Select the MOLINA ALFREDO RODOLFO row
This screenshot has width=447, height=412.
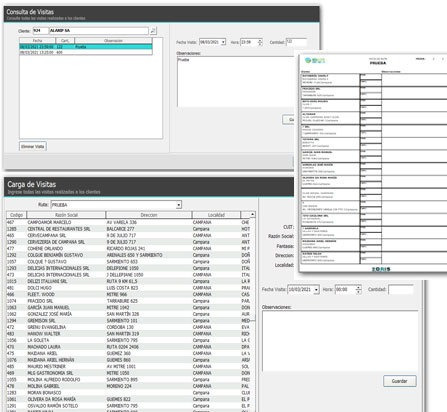(128, 380)
